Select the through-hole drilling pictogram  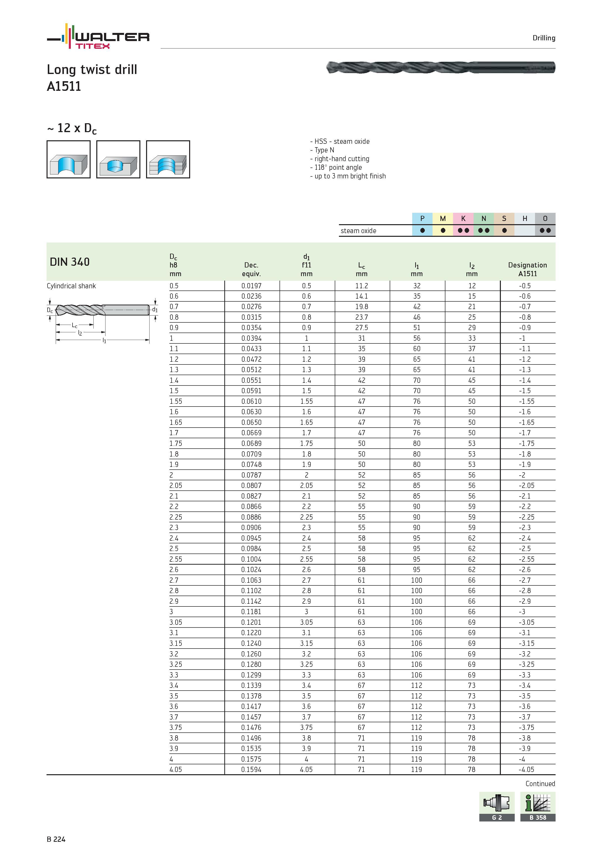pyautogui.click(x=69, y=159)
